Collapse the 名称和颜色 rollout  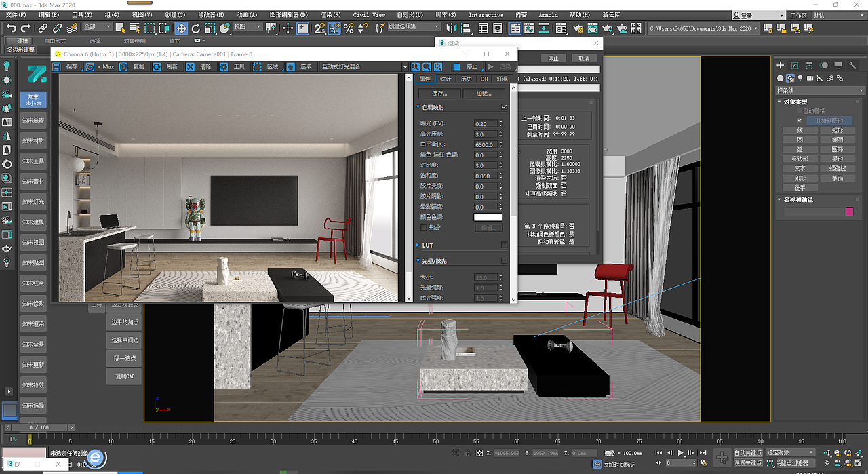(780, 199)
